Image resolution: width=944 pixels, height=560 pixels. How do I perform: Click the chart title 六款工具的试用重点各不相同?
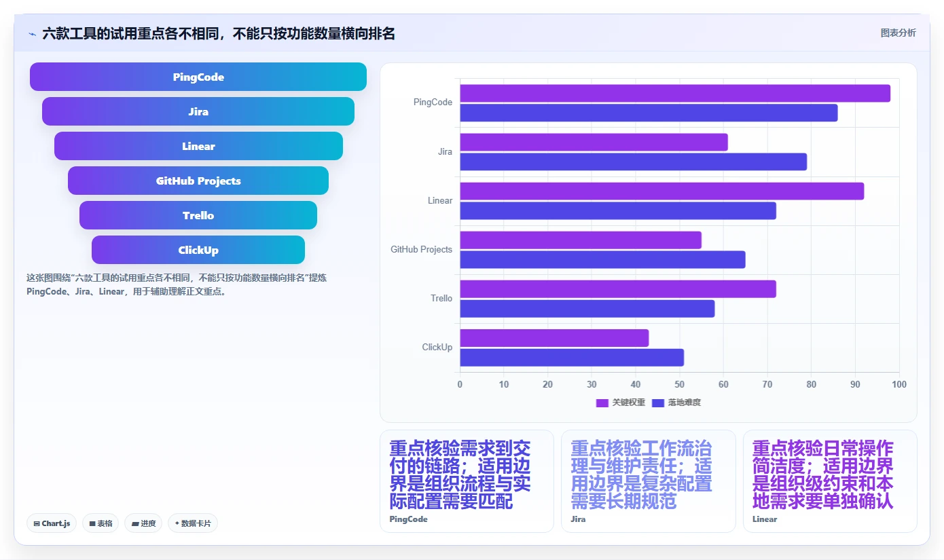tap(219, 33)
